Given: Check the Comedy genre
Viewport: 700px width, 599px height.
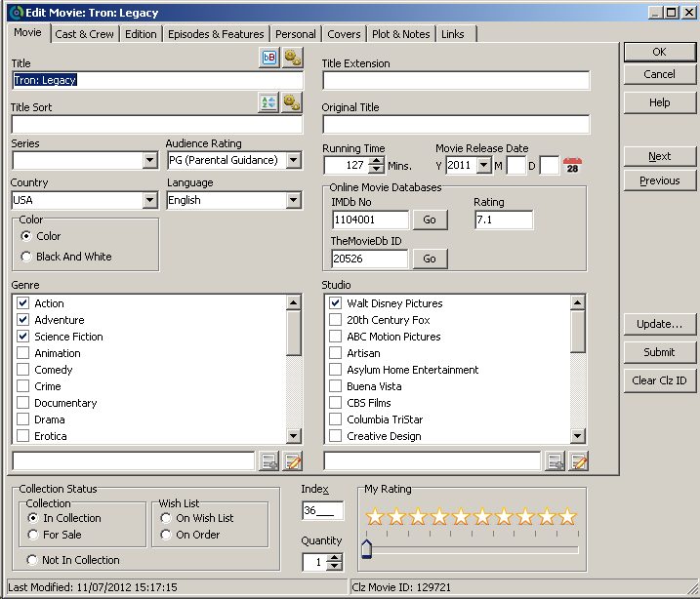Looking at the screenshot, I should 22,370.
